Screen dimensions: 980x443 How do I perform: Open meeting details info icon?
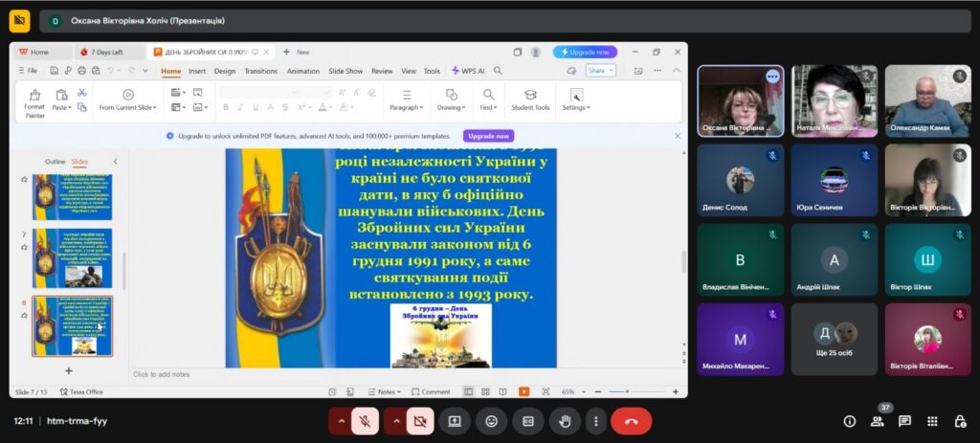pos(849,421)
